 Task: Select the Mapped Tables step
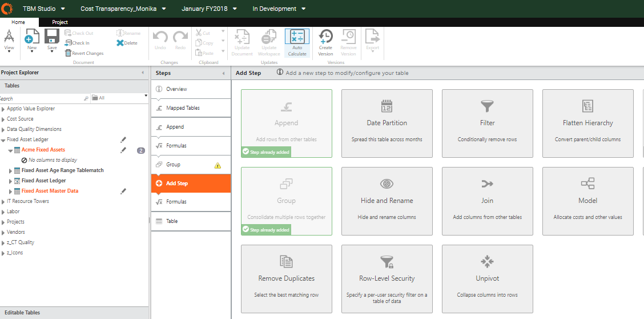(191, 108)
